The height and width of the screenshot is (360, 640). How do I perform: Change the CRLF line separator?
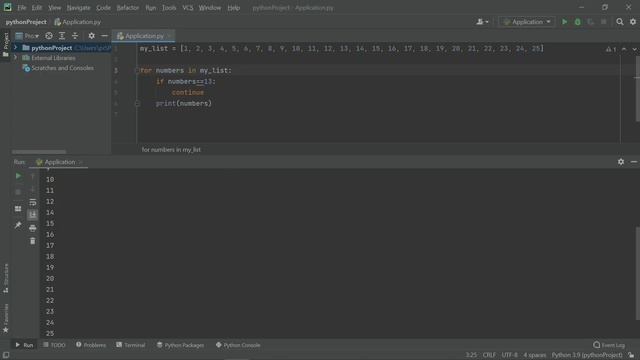tap(489, 355)
